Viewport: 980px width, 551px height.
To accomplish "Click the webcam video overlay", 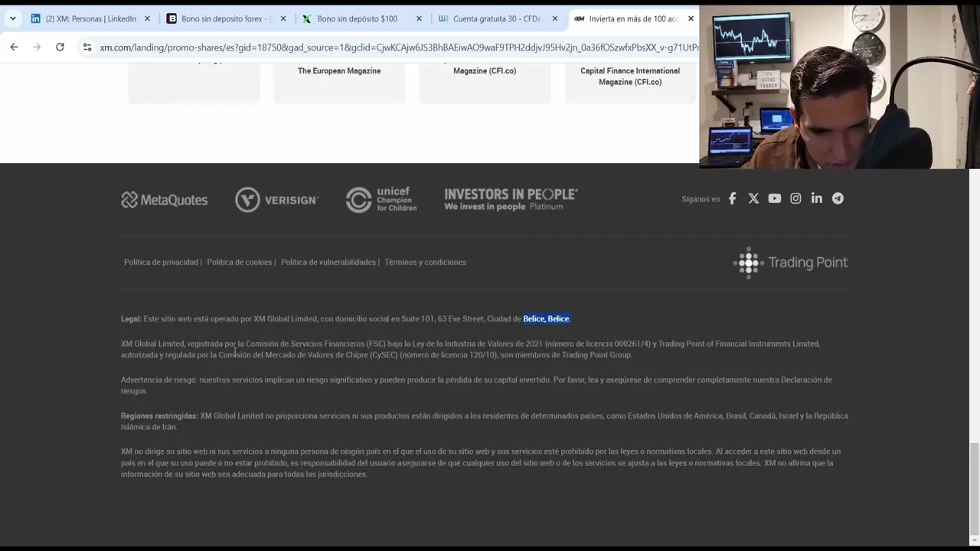I will (x=839, y=86).
